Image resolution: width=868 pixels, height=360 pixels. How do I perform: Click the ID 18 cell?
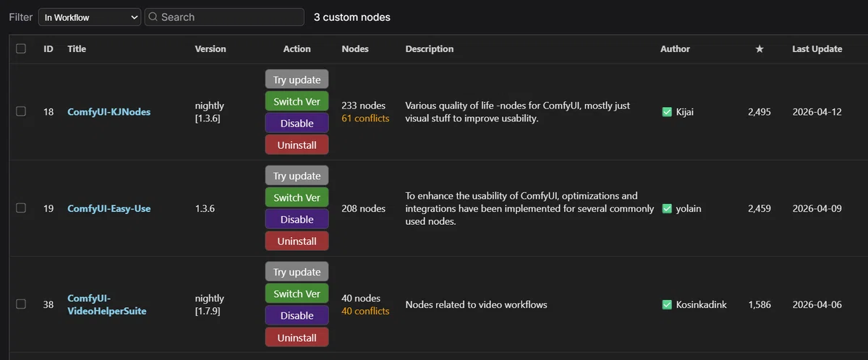tap(48, 112)
